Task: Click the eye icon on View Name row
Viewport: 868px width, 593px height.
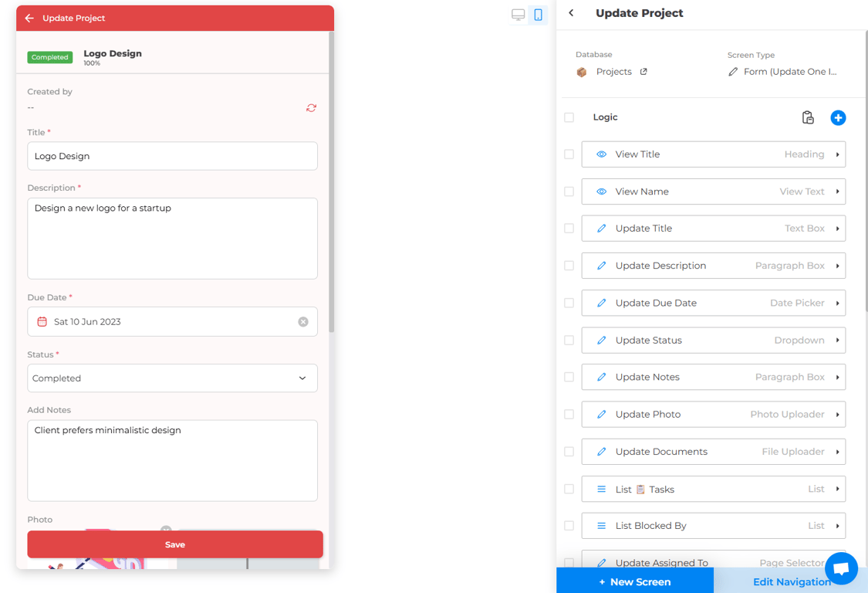Action: pos(601,191)
